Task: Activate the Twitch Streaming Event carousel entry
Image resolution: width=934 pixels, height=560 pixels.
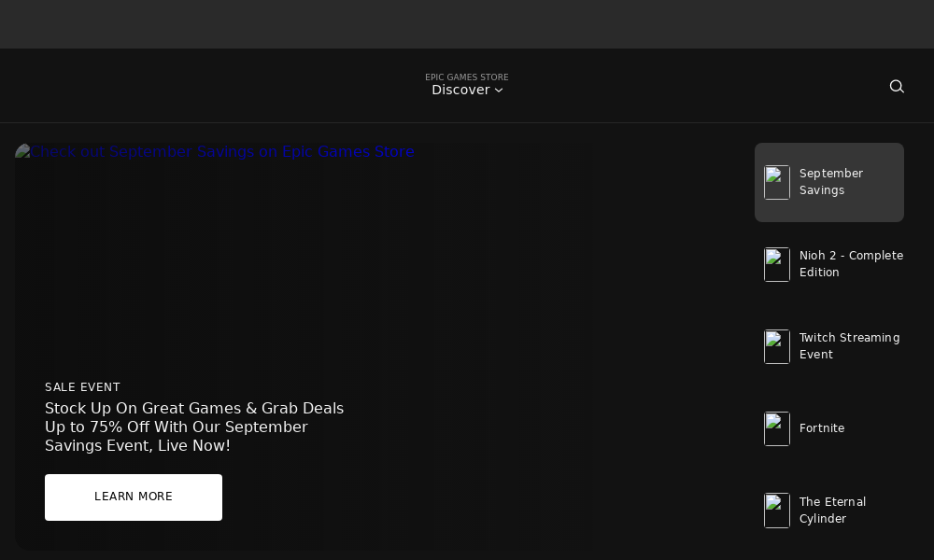Action: tap(829, 346)
